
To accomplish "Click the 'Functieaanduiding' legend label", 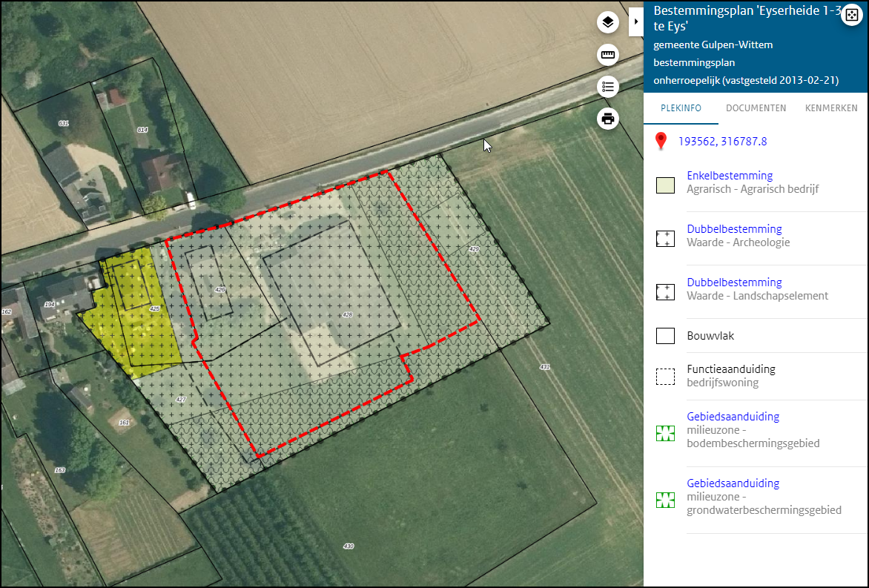I will click(x=731, y=369).
